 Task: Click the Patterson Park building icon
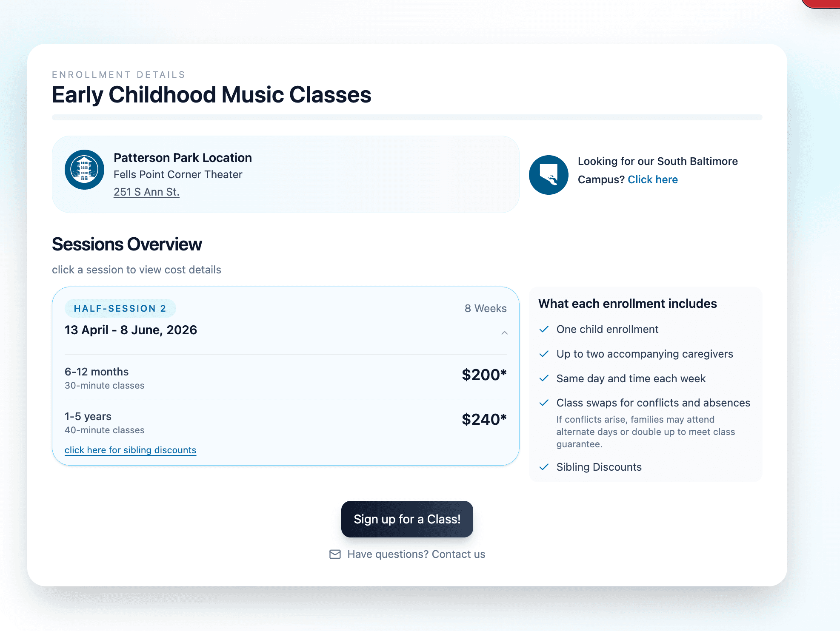(84, 170)
